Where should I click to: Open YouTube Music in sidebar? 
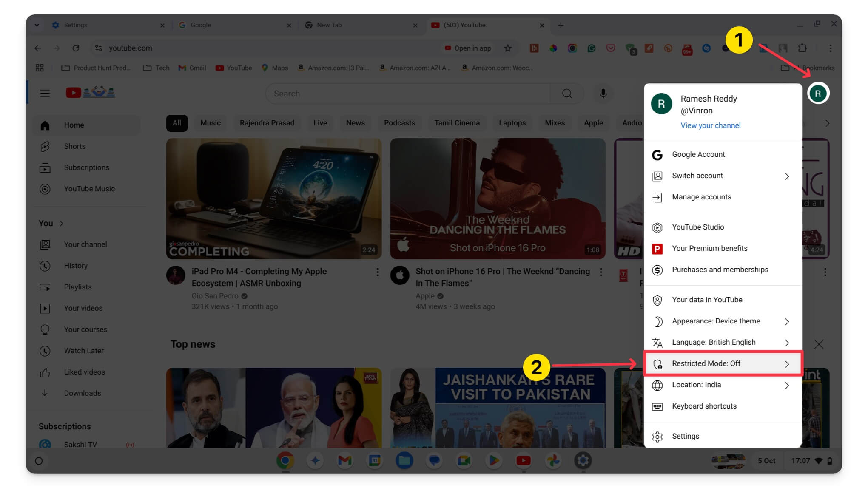pyautogui.click(x=87, y=189)
